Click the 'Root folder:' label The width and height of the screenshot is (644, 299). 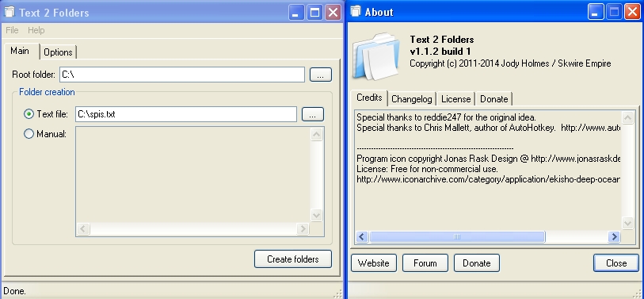pyautogui.click(x=34, y=75)
